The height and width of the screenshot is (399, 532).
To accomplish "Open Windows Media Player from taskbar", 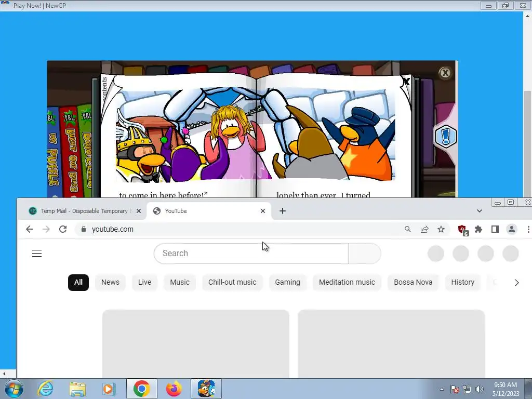I will 109,389.
